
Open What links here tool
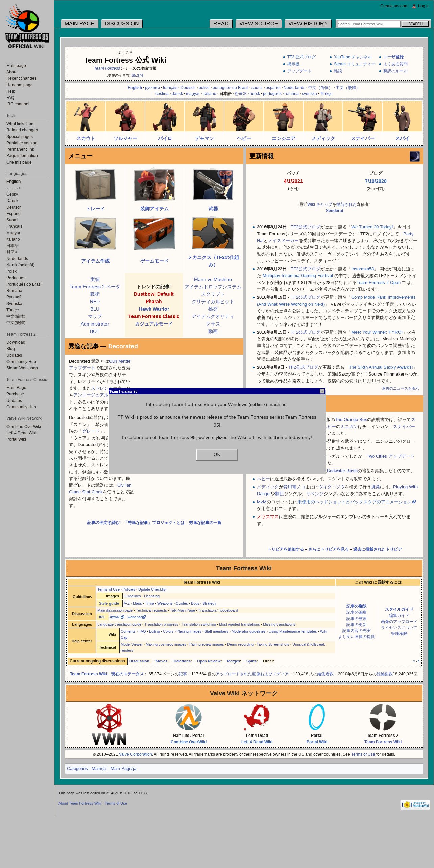point(21,124)
